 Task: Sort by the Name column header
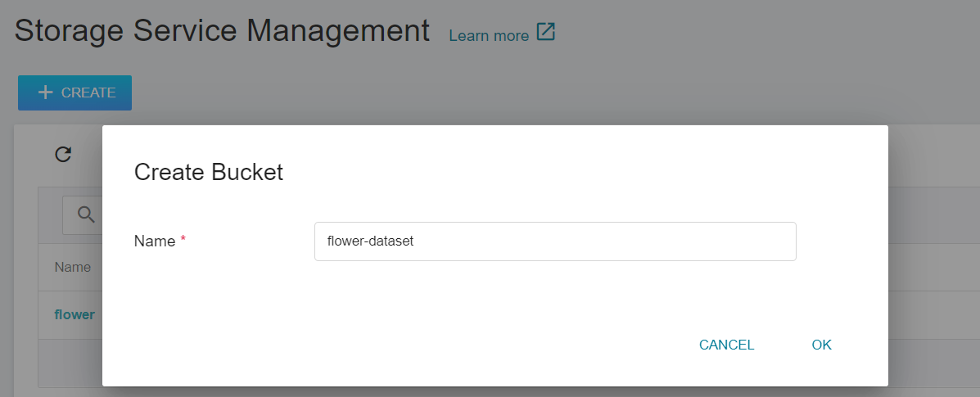pyautogui.click(x=73, y=268)
